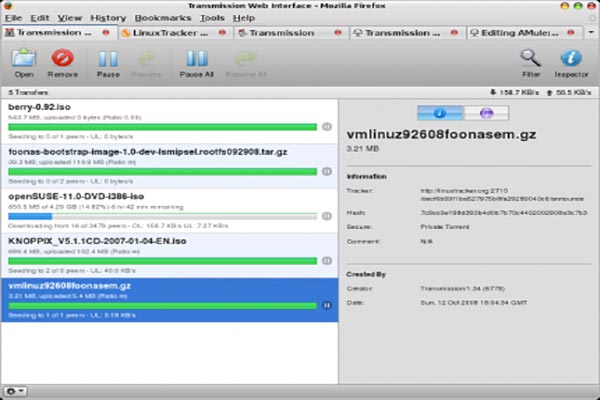
Task: Open the History menu
Action: [x=108, y=18]
